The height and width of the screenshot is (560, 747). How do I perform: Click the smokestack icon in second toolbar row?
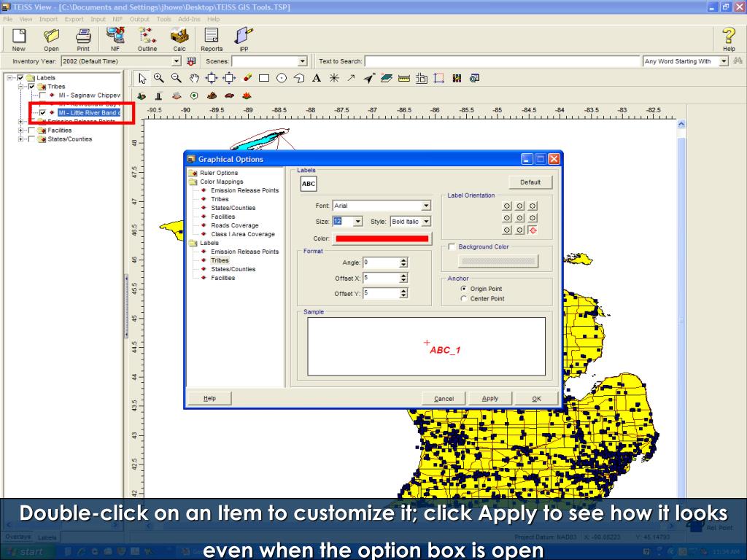pos(159,96)
